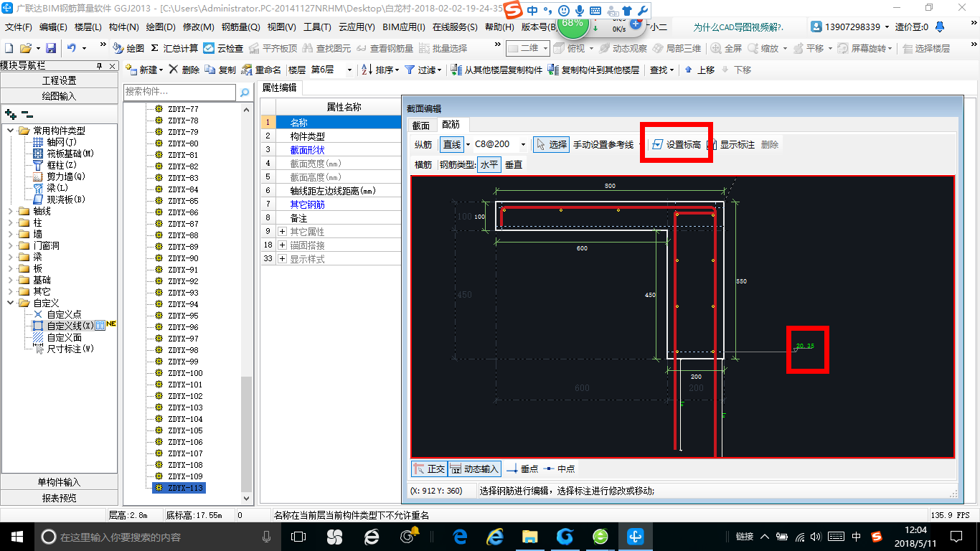Open the 工具(T) menu
The height and width of the screenshot is (551, 980).
317,27
